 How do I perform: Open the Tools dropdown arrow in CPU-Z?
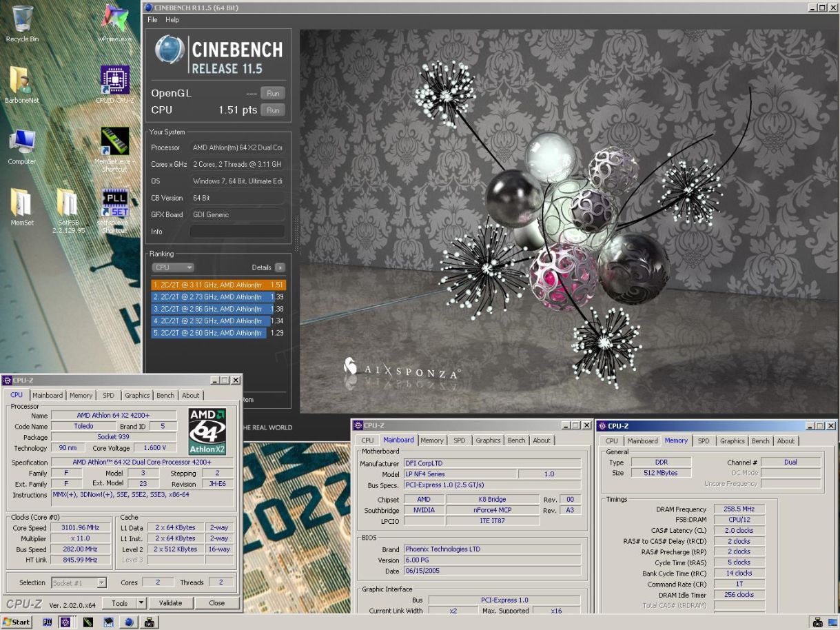coord(141,603)
